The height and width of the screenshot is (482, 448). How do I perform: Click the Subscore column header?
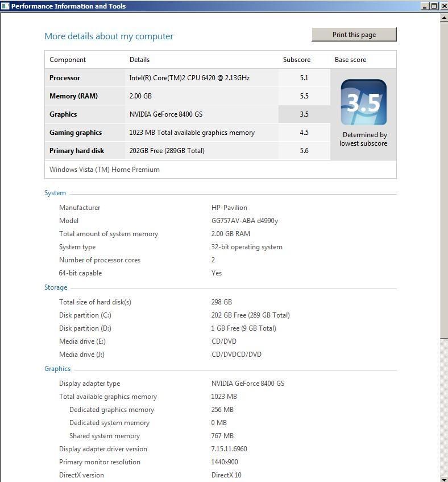[297, 60]
